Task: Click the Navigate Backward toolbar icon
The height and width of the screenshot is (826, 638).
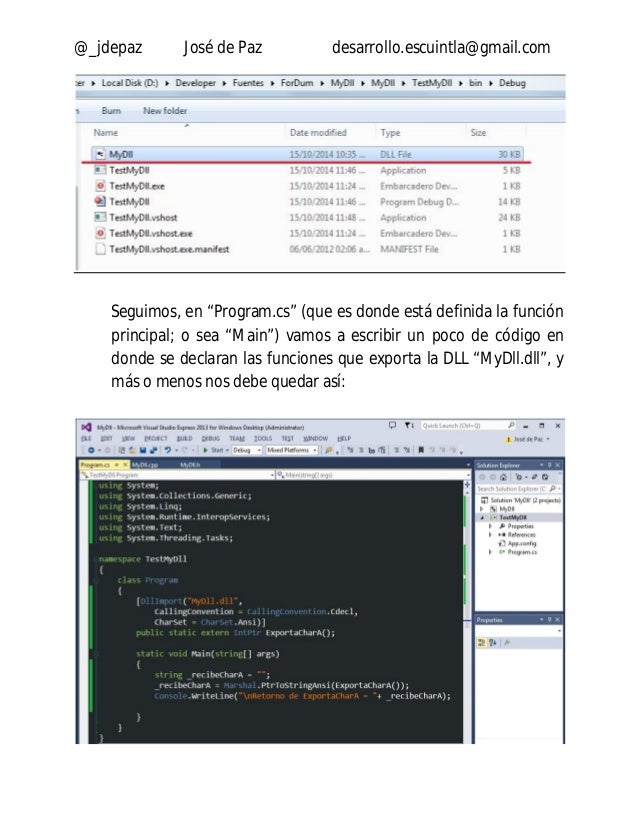Action: (x=92, y=450)
